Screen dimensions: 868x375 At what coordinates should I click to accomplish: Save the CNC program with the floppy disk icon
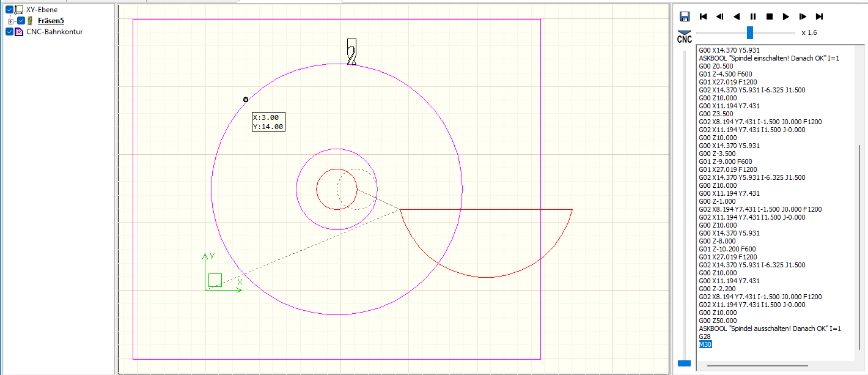[x=685, y=17]
